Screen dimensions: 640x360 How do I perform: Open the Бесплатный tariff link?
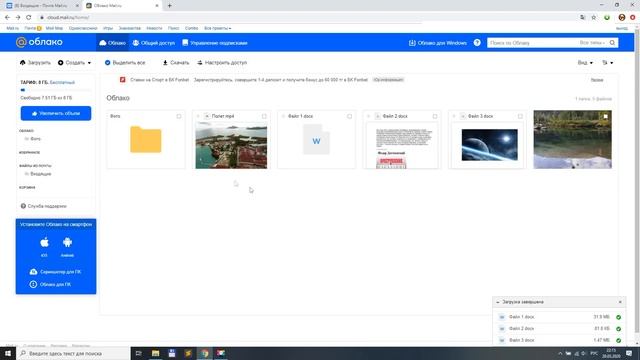point(62,82)
